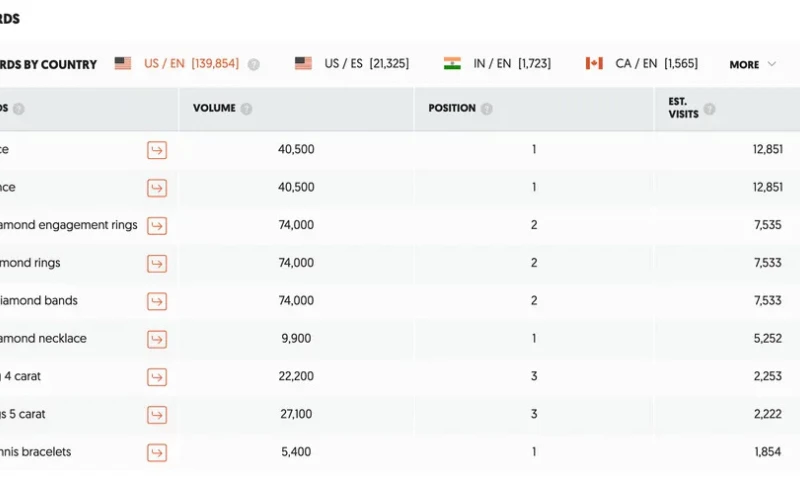Click help icon beside Volume header
800x480 pixels.
[246, 109]
